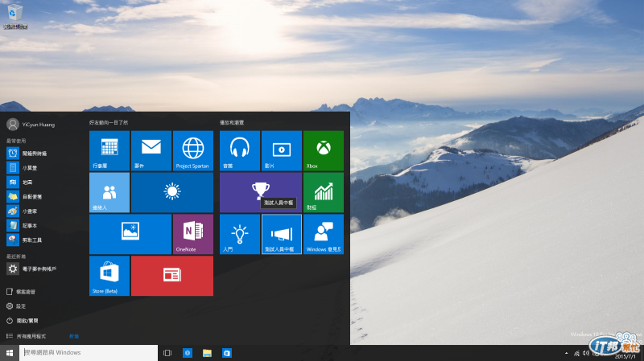Click the Windows Start button

coord(10,353)
